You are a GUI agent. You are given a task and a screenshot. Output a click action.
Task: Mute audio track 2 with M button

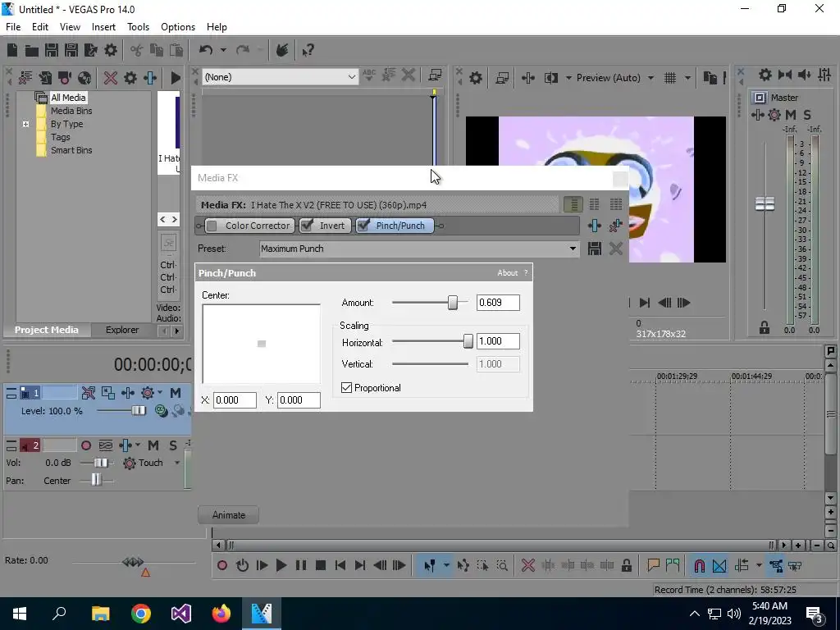tap(153, 445)
